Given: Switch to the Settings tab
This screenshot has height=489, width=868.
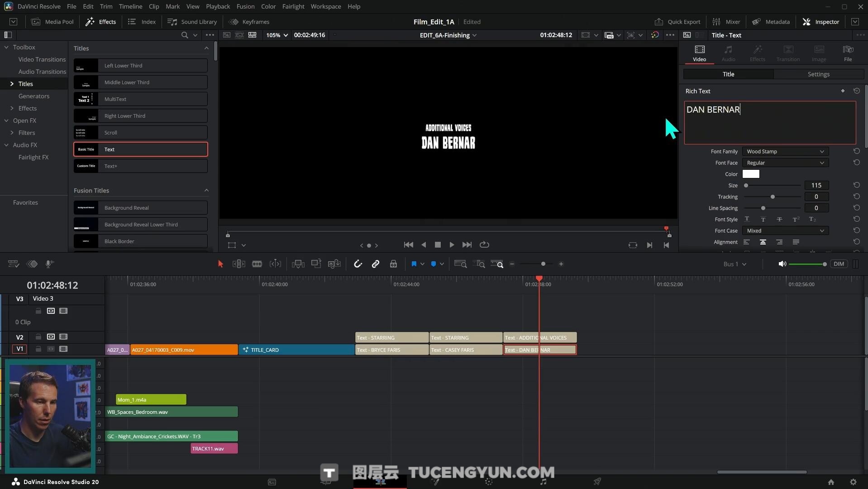Looking at the screenshot, I should point(818,74).
